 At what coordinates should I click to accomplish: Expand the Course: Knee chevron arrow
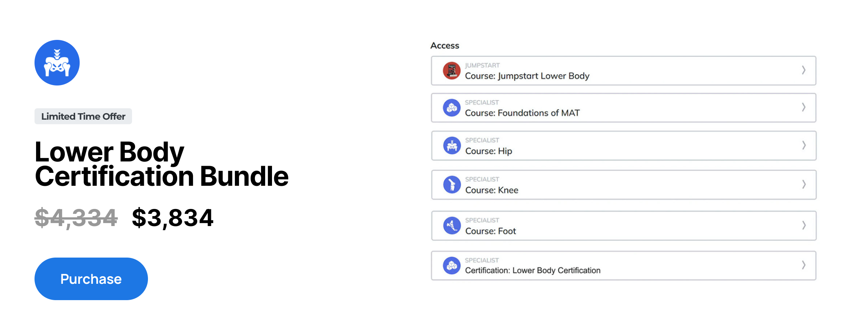pos(804,184)
